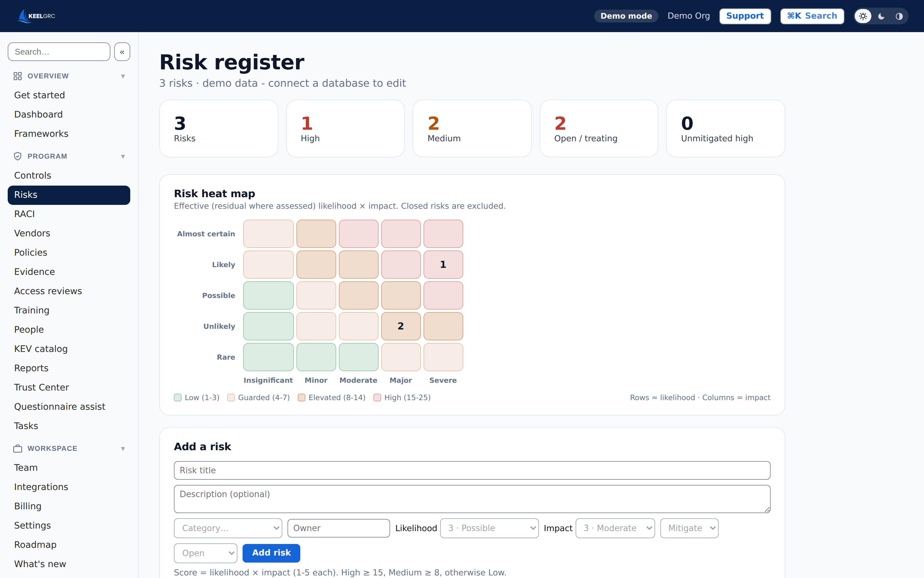Open RACI in sidebar
Screen dimensions: 924x578
(x=69, y=214)
